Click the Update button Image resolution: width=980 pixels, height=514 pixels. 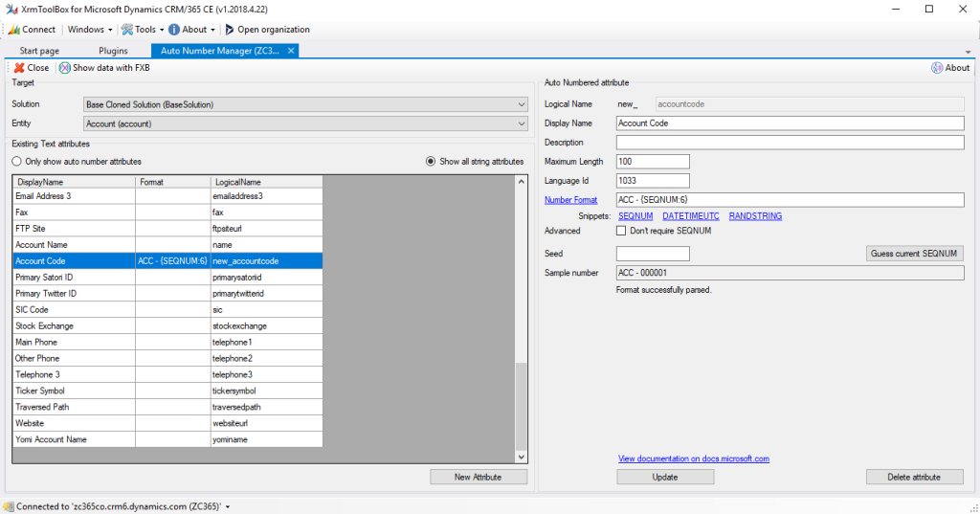coord(665,477)
